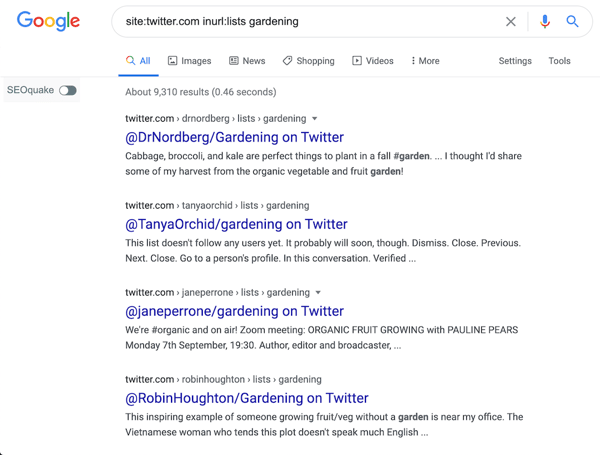This screenshot has height=455, width=600.
Task: Clear the search query with the X icon
Action: 510,21
